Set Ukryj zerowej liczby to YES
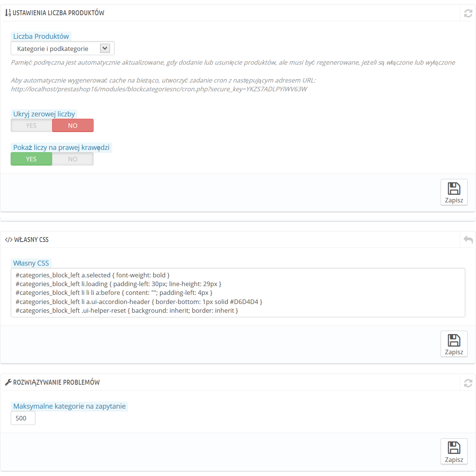The width and height of the screenshot is (476, 476). coord(31,126)
